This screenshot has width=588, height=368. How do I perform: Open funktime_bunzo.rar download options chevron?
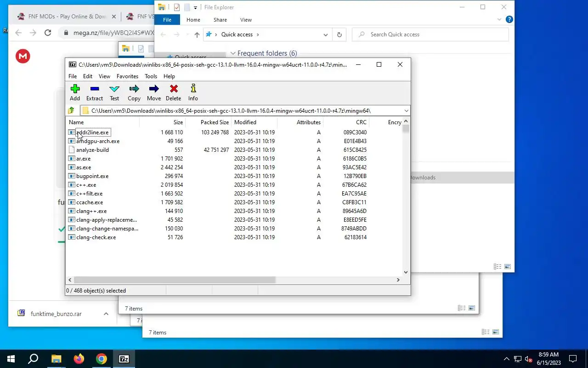pyautogui.click(x=106, y=314)
